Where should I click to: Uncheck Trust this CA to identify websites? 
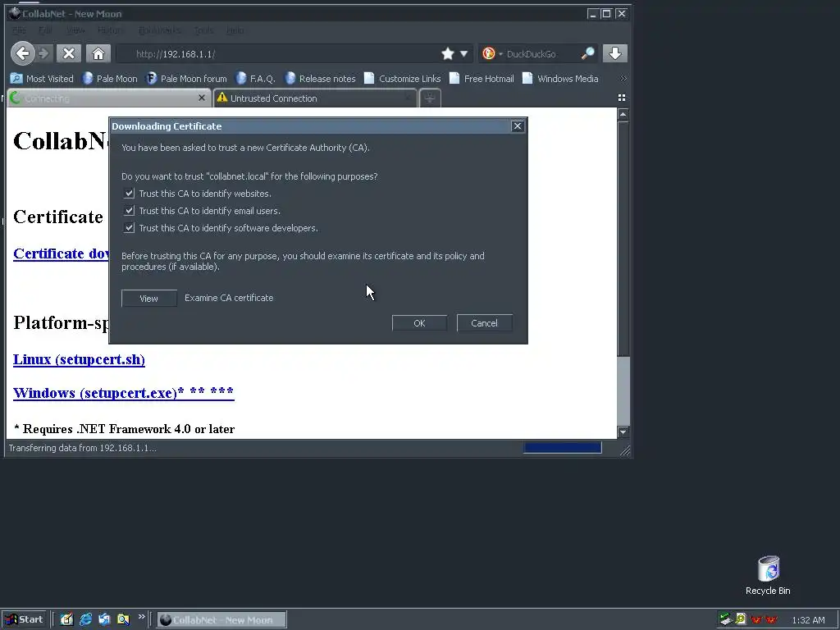point(129,194)
